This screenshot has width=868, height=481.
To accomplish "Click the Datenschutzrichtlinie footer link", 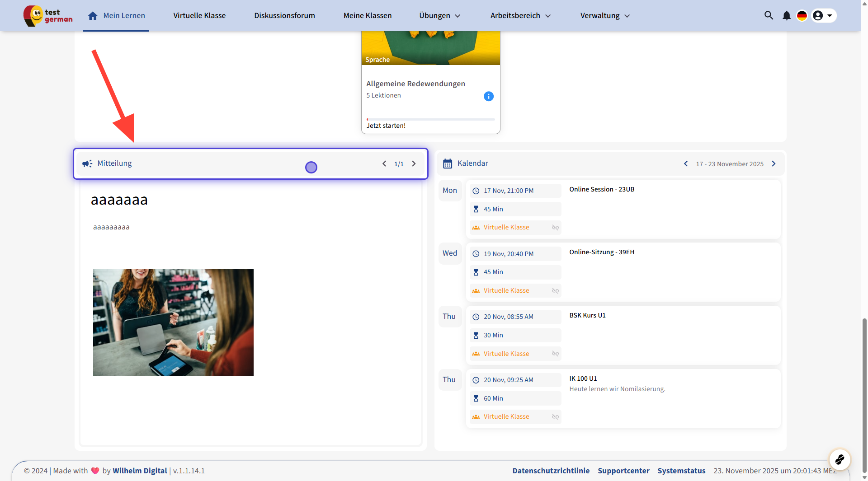I will [x=551, y=471].
